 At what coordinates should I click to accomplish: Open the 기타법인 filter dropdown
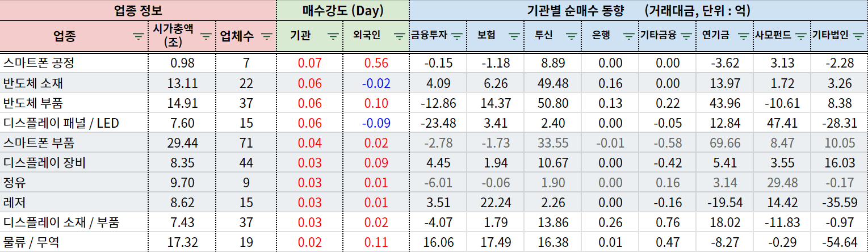pos(858,36)
